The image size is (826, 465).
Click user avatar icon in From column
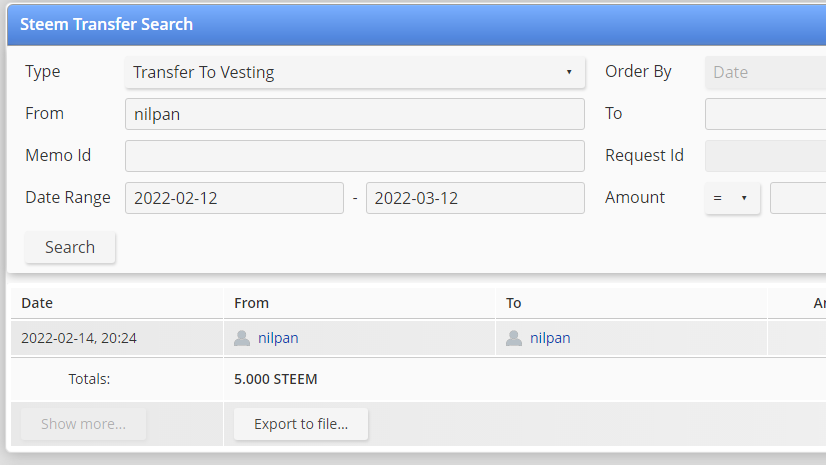click(x=242, y=338)
